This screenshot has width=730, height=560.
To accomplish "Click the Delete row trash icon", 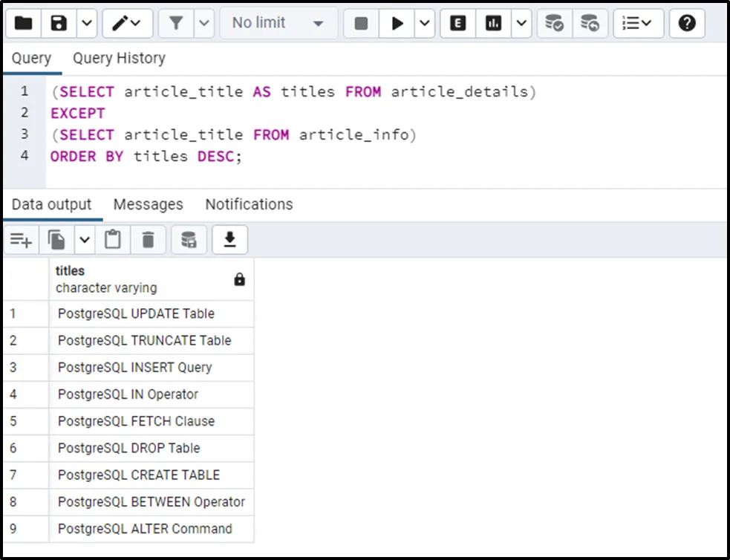I will pos(149,240).
